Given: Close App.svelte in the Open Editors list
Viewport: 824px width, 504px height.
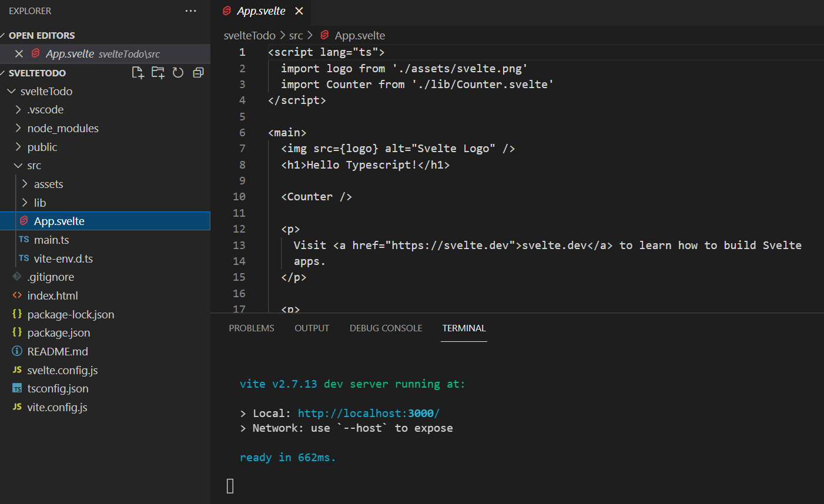Looking at the screenshot, I should click(x=19, y=53).
